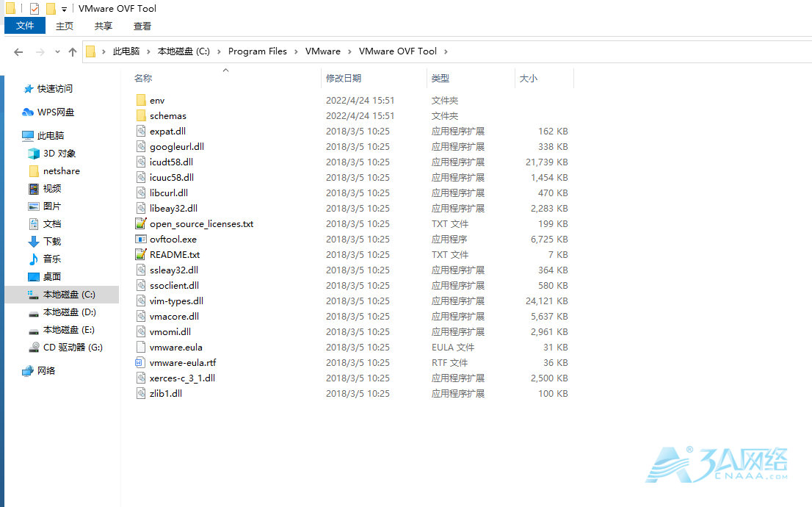Select 快速访问 in navigation pane
The width and height of the screenshot is (812, 507).
pyautogui.click(x=55, y=89)
